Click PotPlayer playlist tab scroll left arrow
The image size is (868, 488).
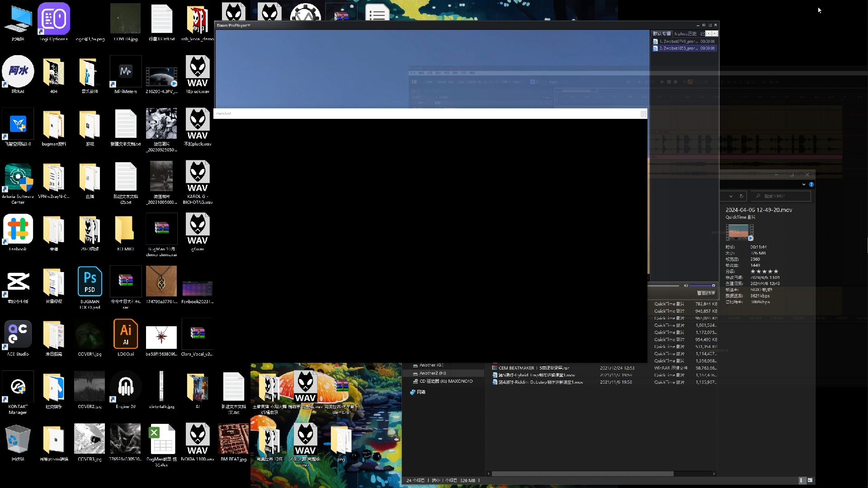(x=709, y=33)
